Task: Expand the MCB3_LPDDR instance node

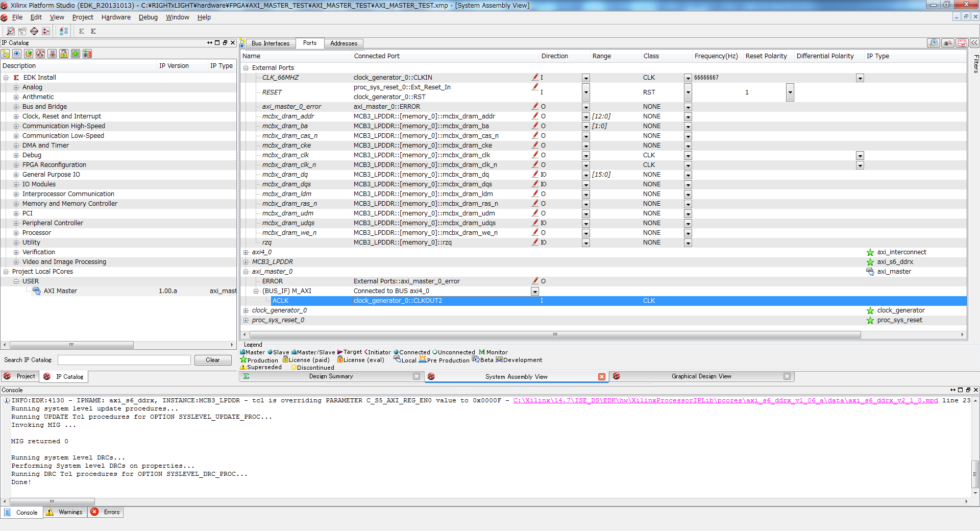Action: tap(246, 262)
